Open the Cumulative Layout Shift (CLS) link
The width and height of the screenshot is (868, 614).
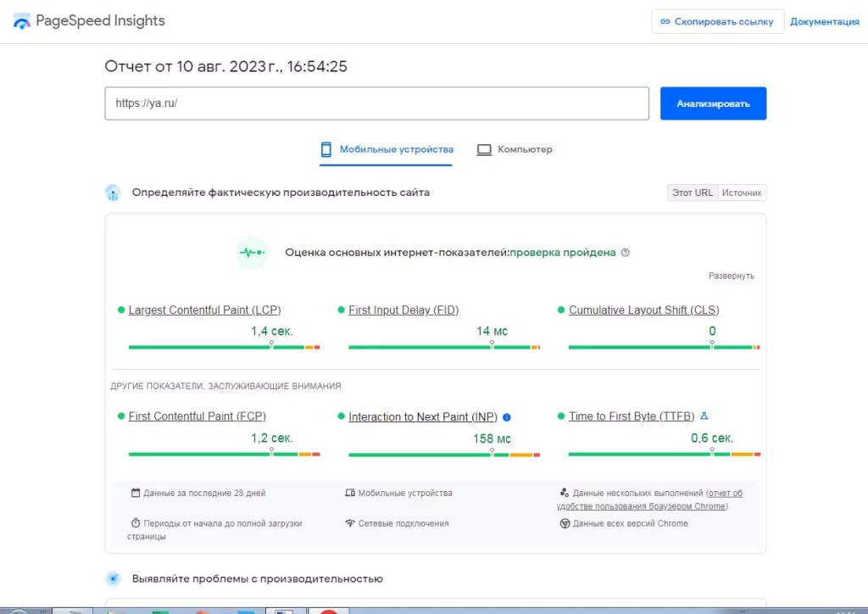click(644, 310)
